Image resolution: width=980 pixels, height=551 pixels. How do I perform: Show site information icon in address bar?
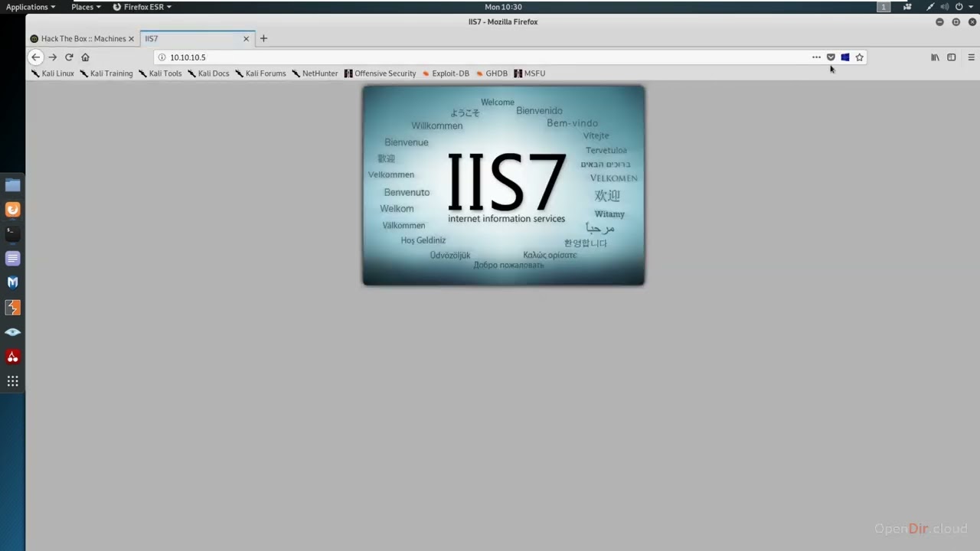pyautogui.click(x=162, y=57)
